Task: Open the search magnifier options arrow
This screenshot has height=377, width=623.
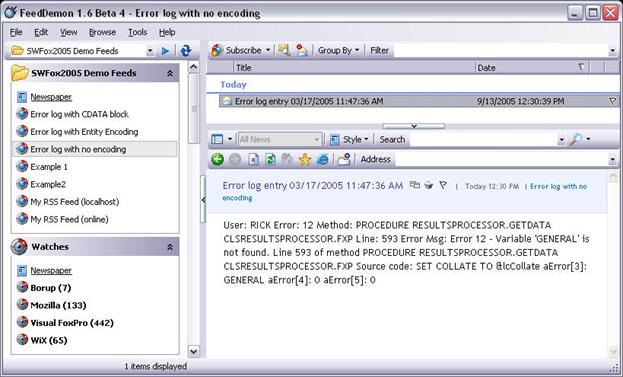Action: 588,139
